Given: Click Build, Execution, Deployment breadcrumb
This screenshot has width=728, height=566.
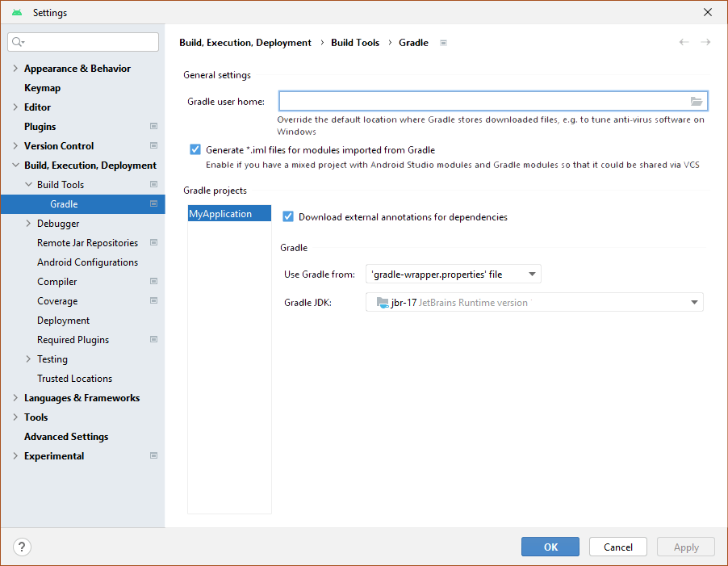Looking at the screenshot, I should pos(245,43).
